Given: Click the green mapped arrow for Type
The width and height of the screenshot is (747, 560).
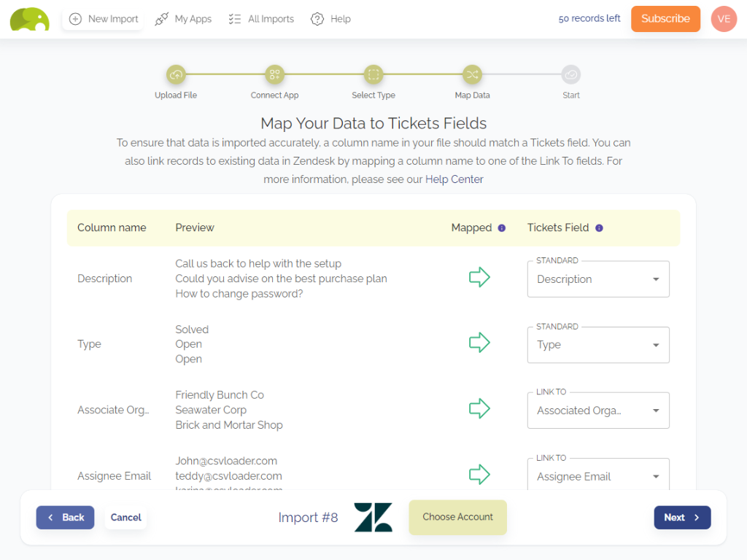Looking at the screenshot, I should click(479, 343).
